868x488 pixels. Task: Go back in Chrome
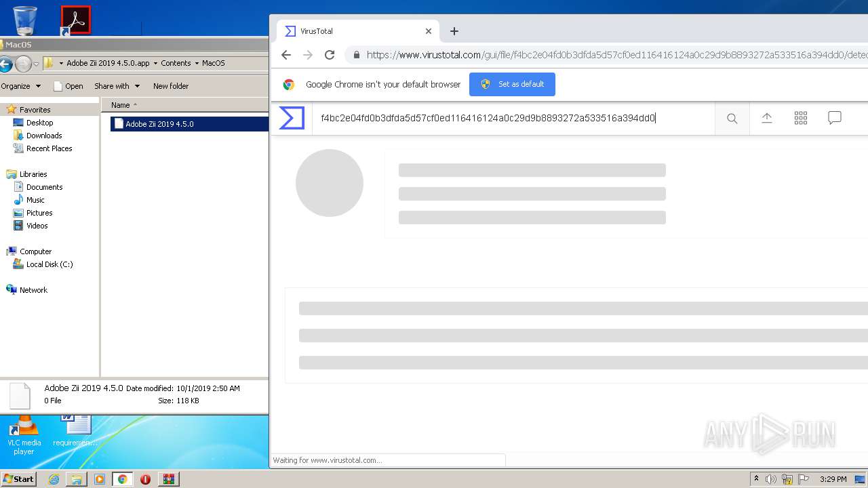click(x=286, y=55)
